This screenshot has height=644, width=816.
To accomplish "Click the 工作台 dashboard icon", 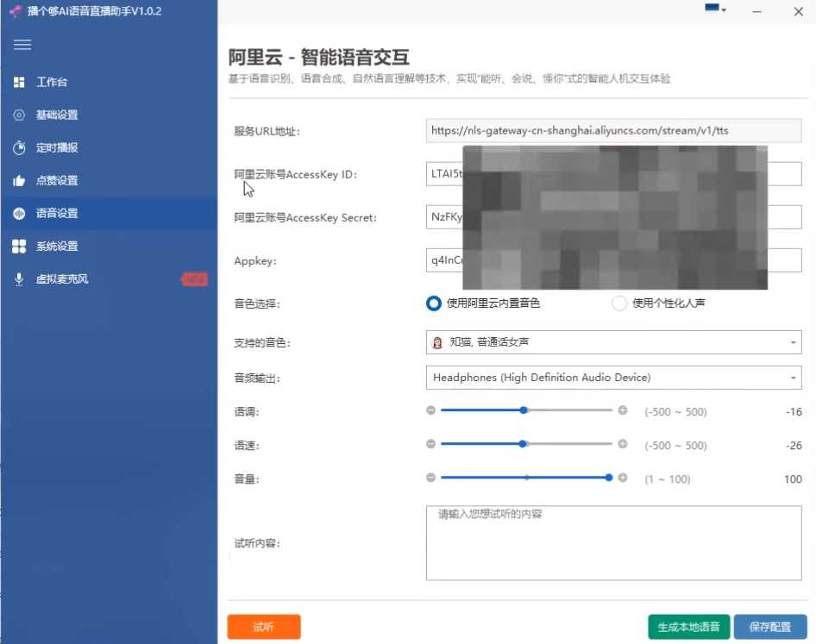I will [19, 82].
